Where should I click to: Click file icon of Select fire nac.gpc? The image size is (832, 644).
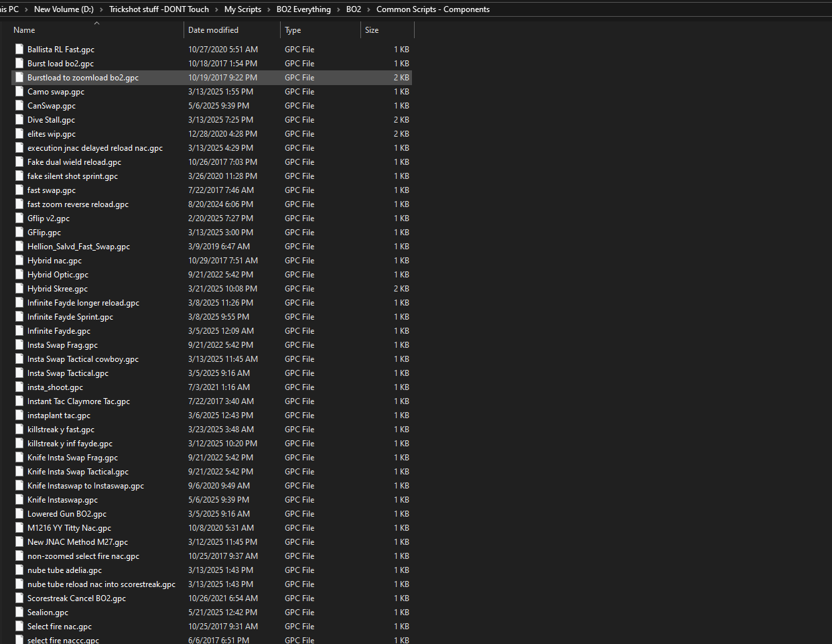19,626
